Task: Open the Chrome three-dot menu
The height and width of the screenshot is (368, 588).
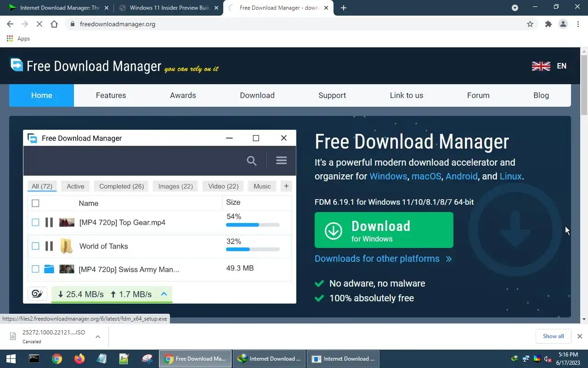Action: 578,24
